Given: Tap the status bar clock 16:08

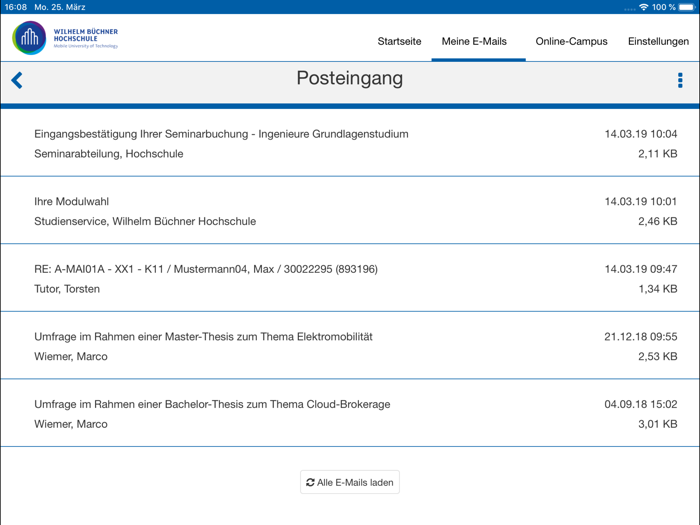Looking at the screenshot, I should [16, 7].
